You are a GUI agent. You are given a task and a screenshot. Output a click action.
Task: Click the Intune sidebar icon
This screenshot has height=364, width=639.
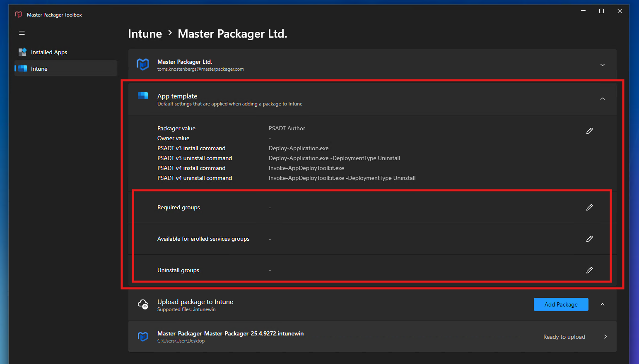pyautogui.click(x=22, y=69)
